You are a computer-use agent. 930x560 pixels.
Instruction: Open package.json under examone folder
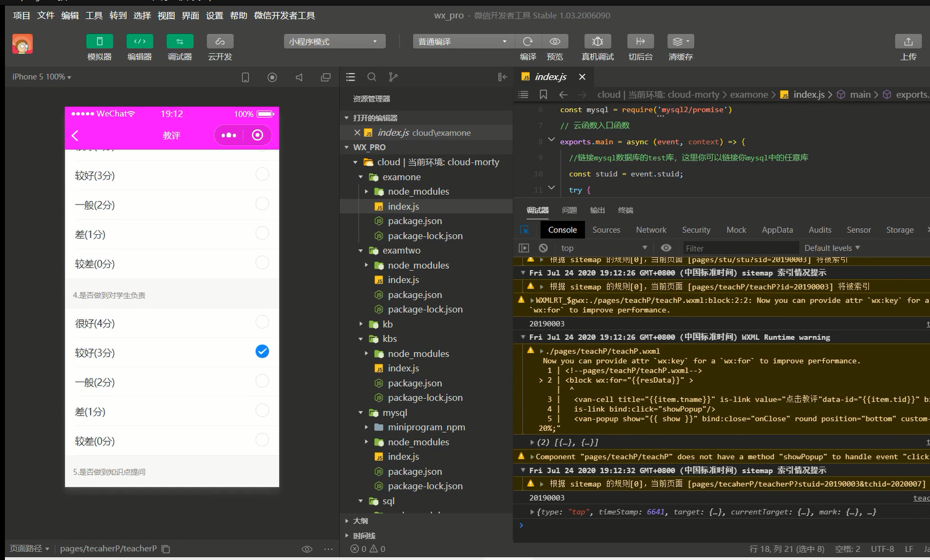point(414,221)
